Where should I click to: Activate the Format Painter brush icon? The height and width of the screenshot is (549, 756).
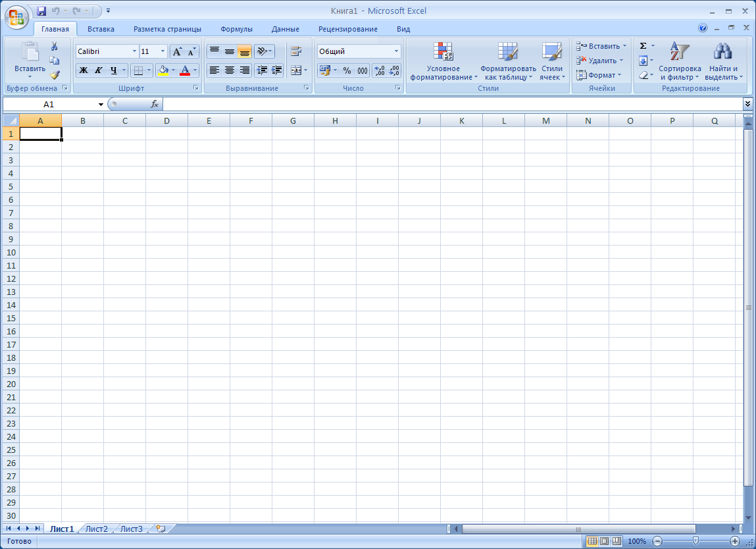[55, 75]
